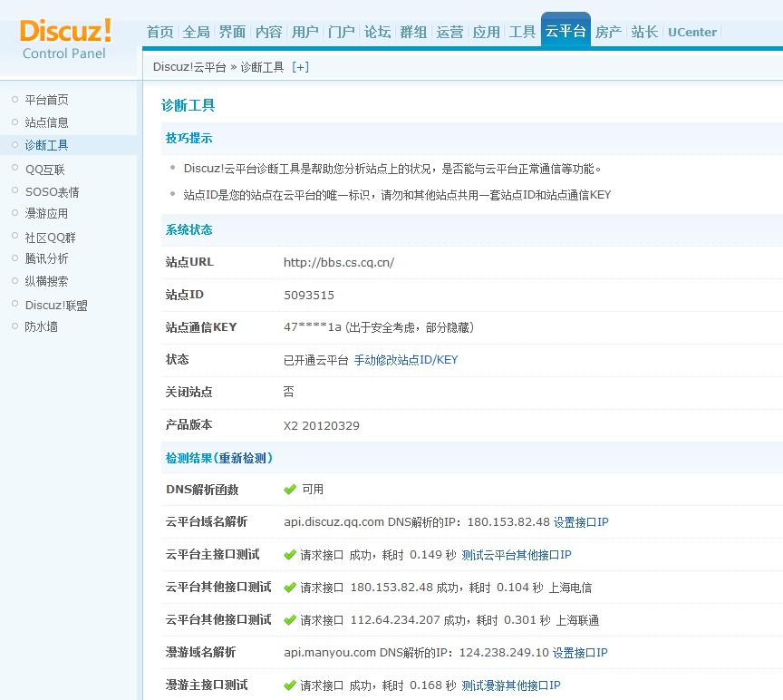Go to the 门户 tab
Screen dimensions: 783x700
click(x=341, y=32)
